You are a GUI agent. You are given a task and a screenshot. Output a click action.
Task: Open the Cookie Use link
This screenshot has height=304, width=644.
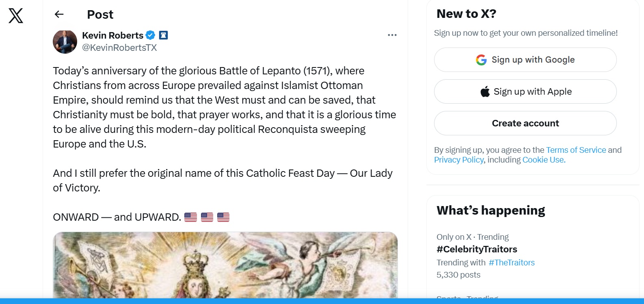543,160
